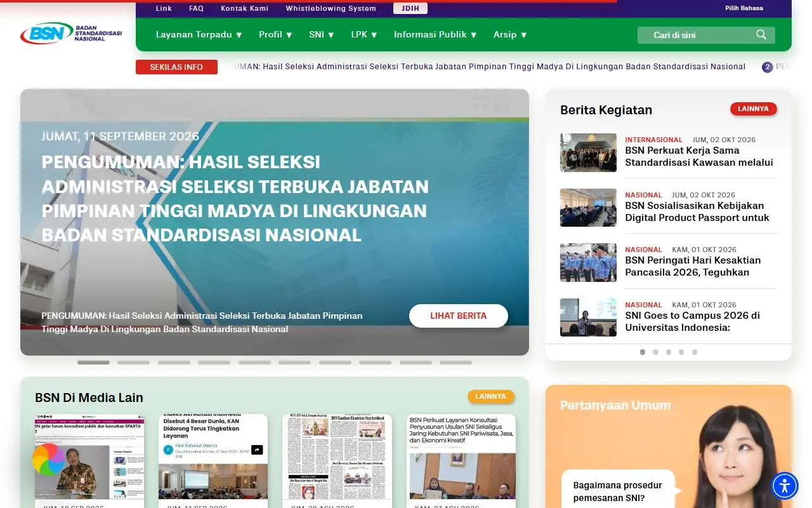
Task: Click the search magnifier icon
Action: 761,35
